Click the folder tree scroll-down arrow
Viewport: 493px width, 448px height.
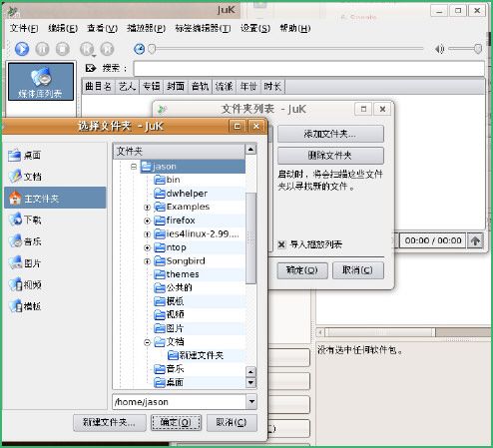pyautogui.click(x=250, y=383)
